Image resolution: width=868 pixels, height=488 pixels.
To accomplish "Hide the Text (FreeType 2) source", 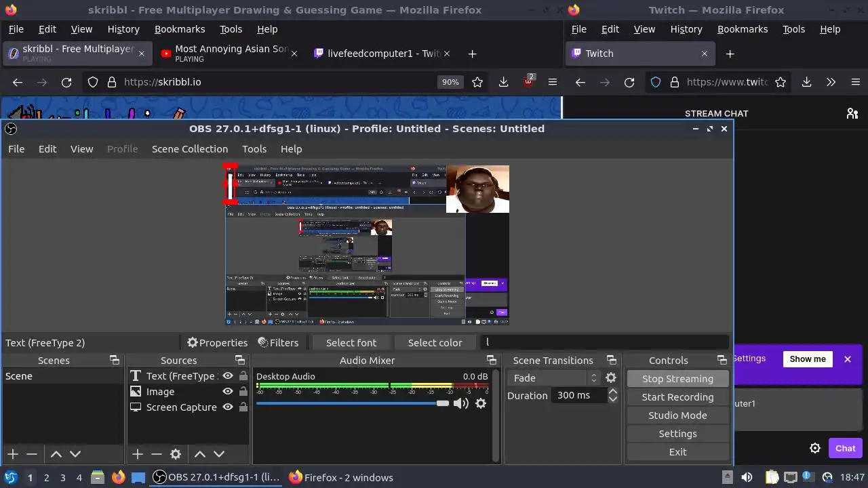I will click(228, 376).
